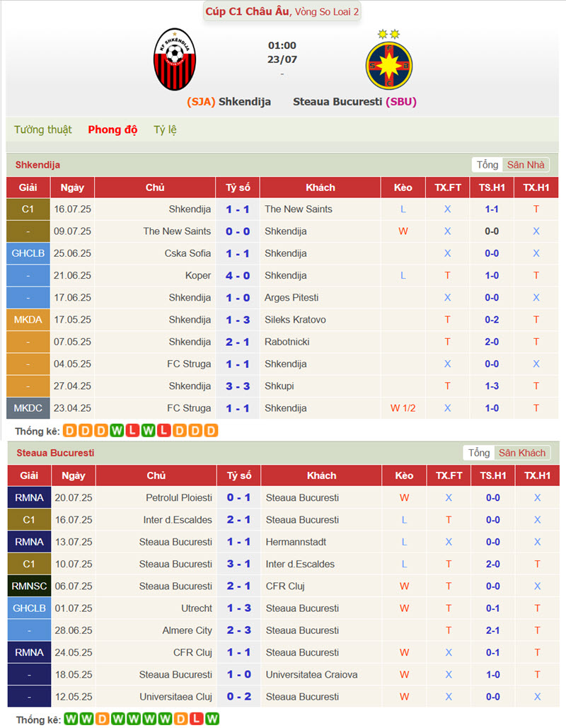Click the away team name Sileks Kratovo
566x728 pixels.
tap(295, 320)
